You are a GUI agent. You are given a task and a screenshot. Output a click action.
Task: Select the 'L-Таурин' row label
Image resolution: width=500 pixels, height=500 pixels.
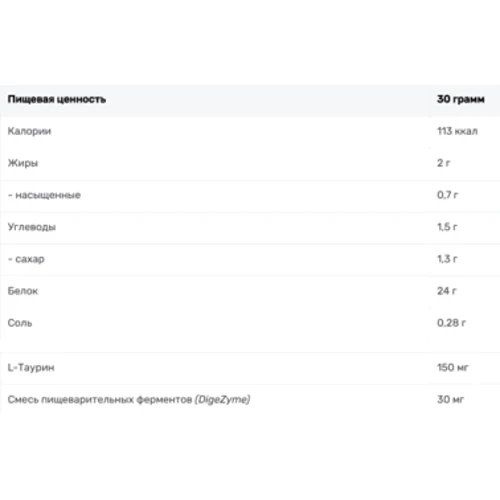31,368
